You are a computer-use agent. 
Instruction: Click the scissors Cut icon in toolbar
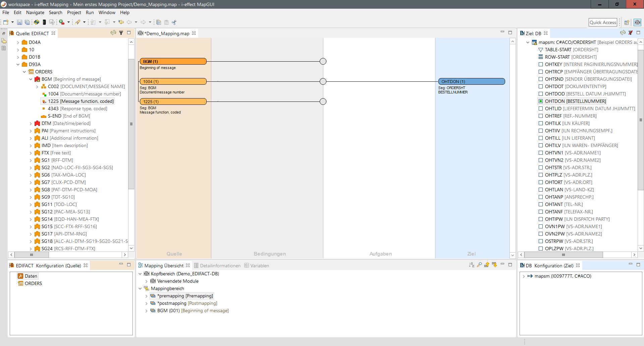[x=174, y=22]
